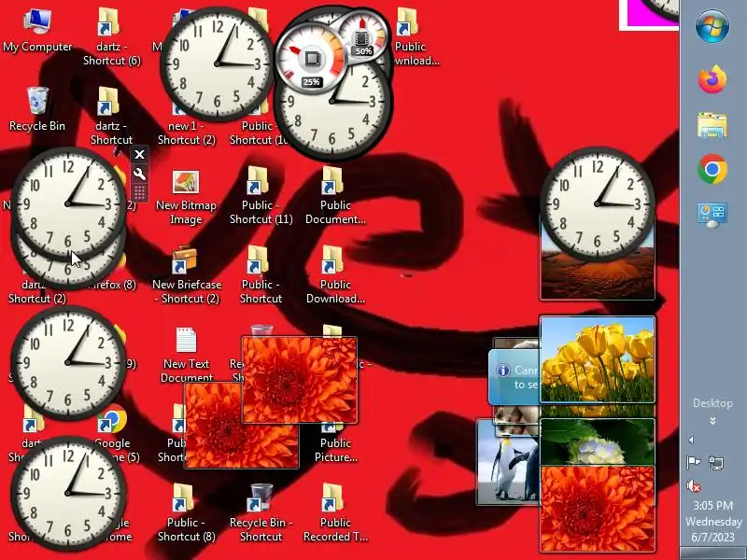Click the clock gadget above the desert slideshow
The image size is (747, 560).
tap(598, 203)
